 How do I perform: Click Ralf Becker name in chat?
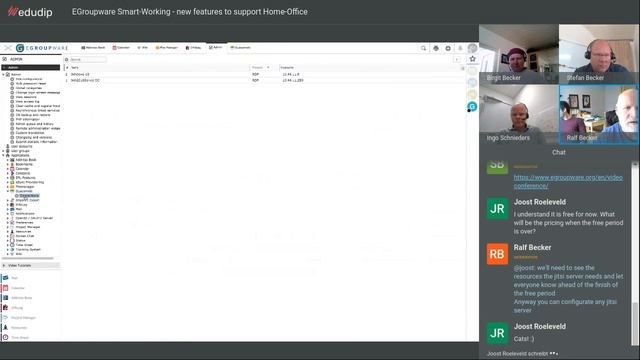point(532,248)
